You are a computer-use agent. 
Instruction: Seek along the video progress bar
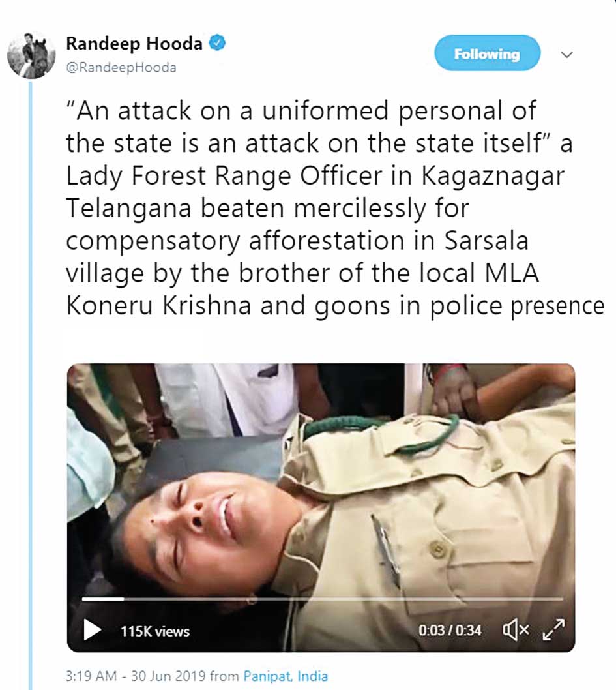tap(322, 599)
